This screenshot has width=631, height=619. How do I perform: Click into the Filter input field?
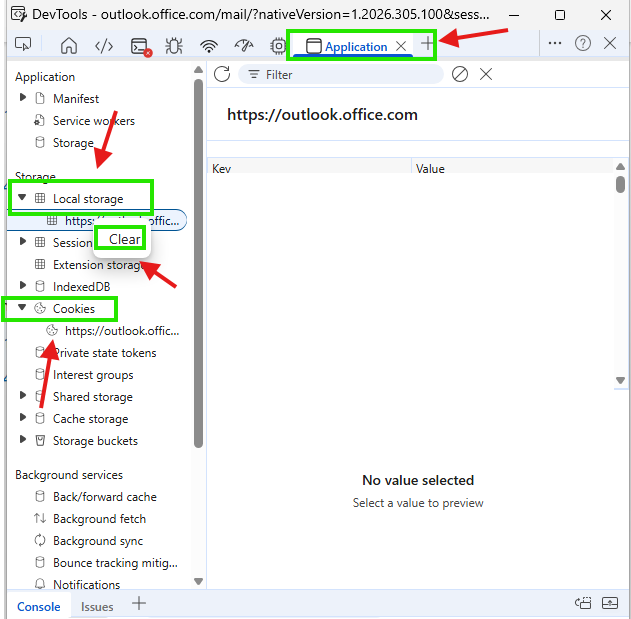tap(341, 74)
